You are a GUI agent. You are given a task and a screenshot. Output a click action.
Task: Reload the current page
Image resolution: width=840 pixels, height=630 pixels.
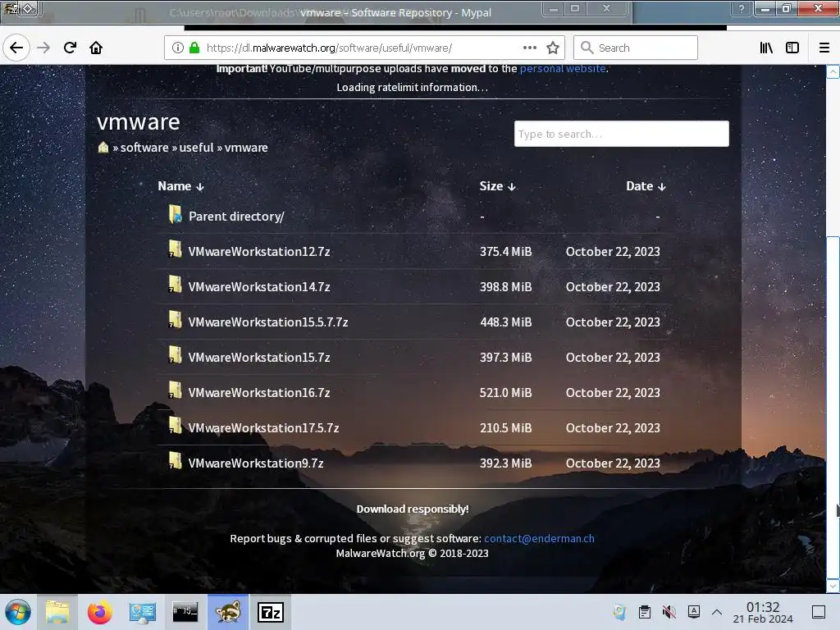click(x=70, y=48)
